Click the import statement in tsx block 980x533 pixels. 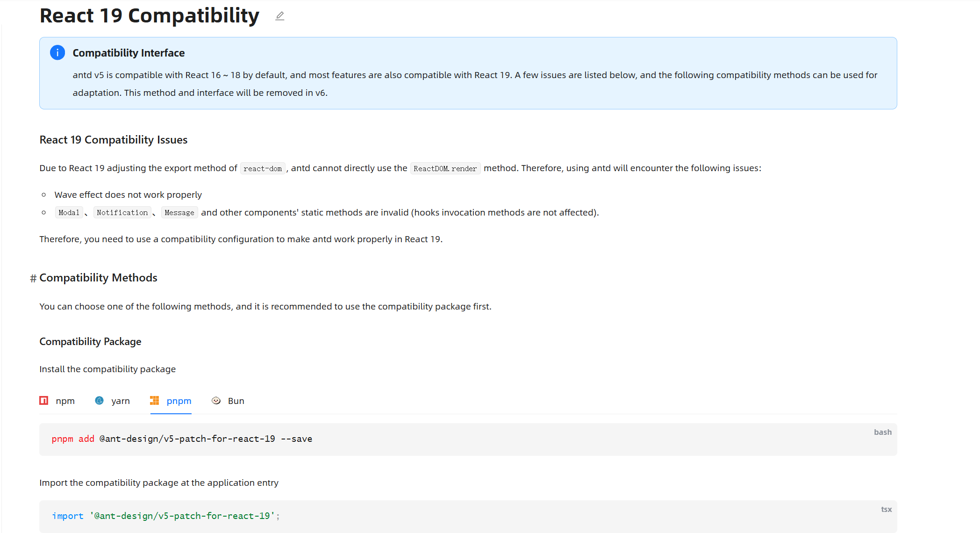[165, 516]
